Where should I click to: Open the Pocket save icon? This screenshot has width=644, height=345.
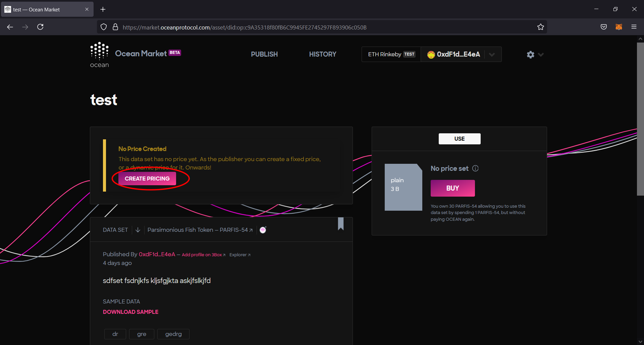pos(604,27)
